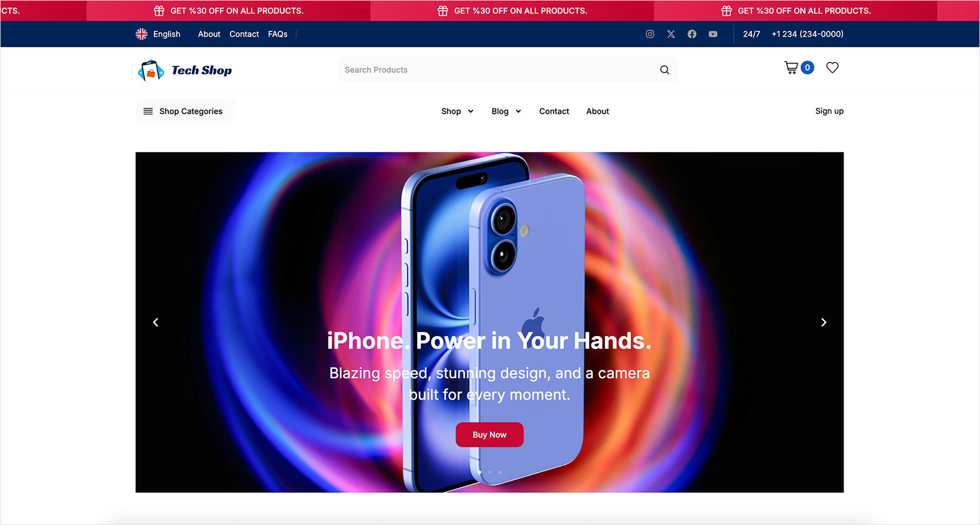Expand the Shop dropdown menu
The width and height of the screenshot is (980, 525).
point(457,111)
